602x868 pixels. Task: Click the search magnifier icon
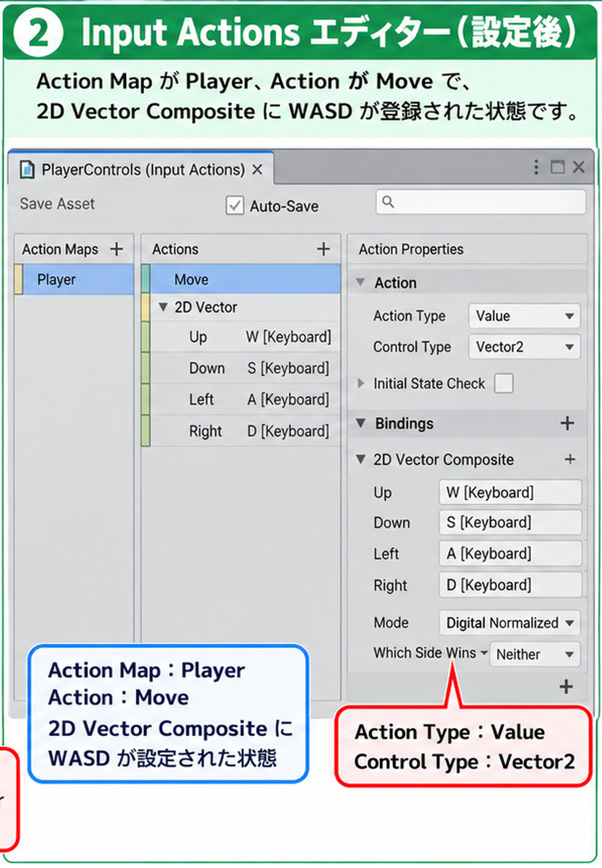(388, 202)
